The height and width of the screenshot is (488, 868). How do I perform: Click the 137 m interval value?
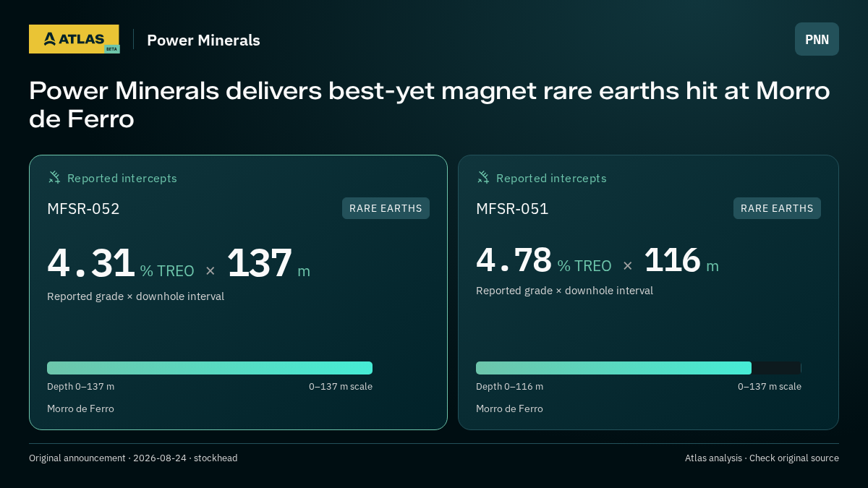[268, 263]
